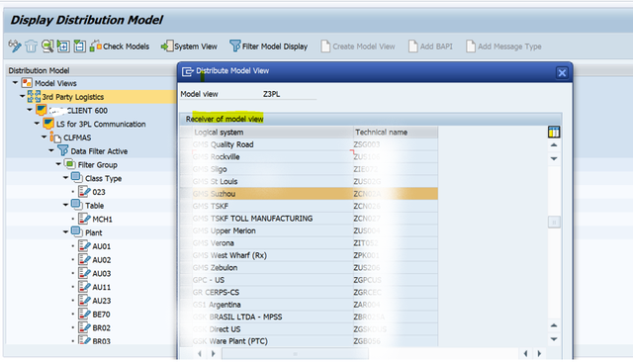Viewport: 633px width, 364px height.
Task: Click the edit icon beside BR02
Action: click(84, 327)
